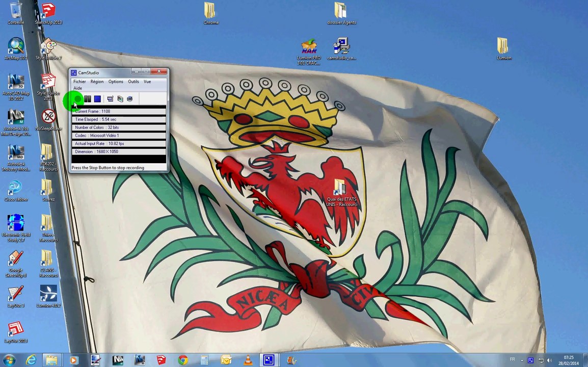Pause the CamStudio recording
This screenshot has height=367, width=588.
[88, 99]
